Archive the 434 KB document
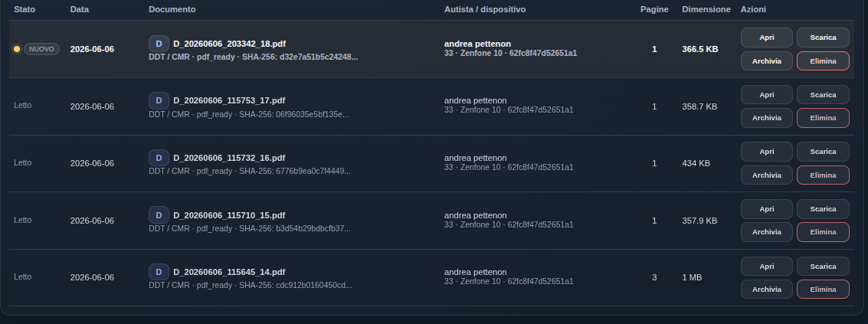This screenshot has width=868, height=324. (x=767, y=175)
